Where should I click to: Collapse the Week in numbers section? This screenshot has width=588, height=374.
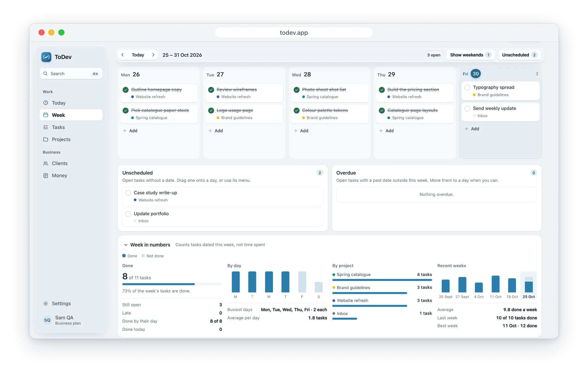[126, 245]
